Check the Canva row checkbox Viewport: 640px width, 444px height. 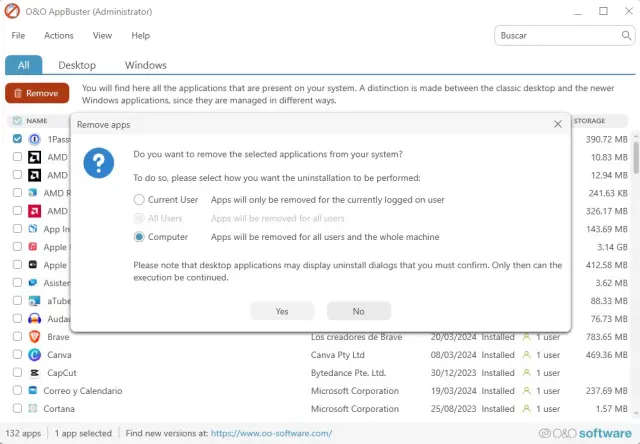[x=17, y=355]
